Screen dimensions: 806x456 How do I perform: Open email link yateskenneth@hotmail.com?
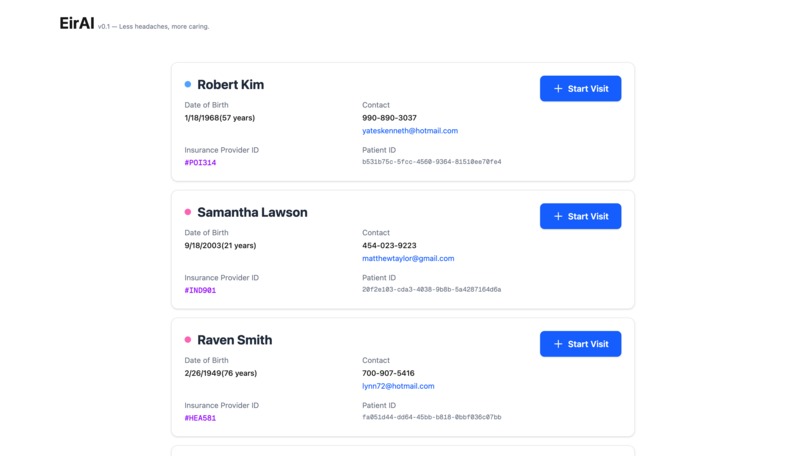410,131
